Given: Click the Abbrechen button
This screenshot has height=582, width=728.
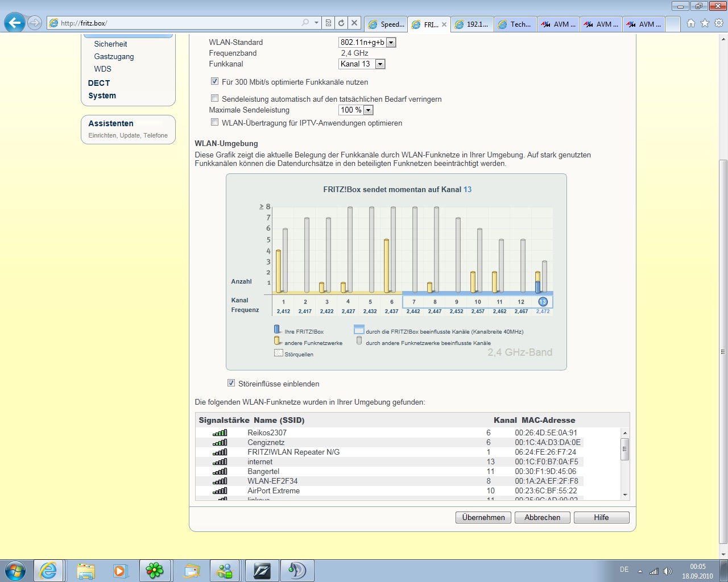Looking at the screenshot, I should click(543, 517).
